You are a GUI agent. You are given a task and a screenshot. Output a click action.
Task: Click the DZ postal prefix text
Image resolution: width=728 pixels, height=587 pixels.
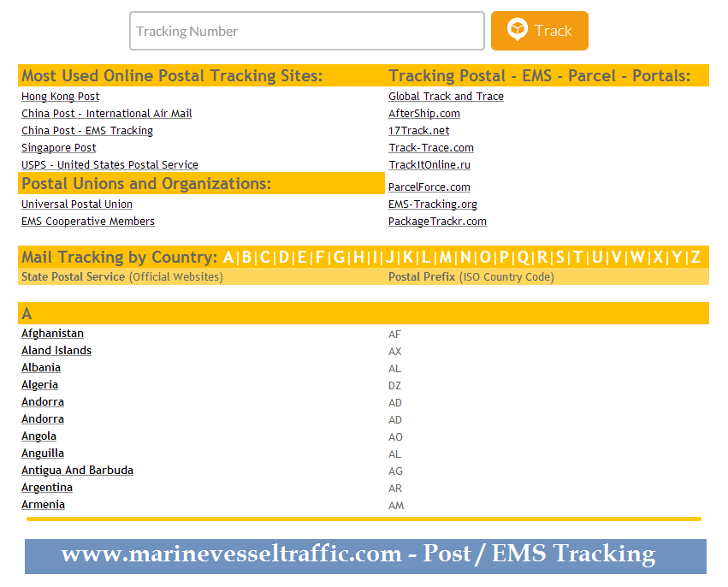tap(394, 386)
